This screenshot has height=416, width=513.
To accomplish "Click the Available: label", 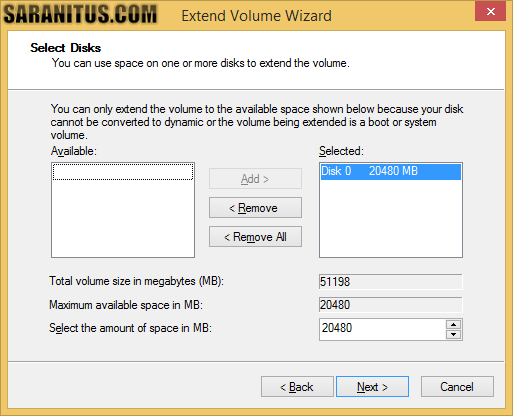I will [x=74, y=151].
